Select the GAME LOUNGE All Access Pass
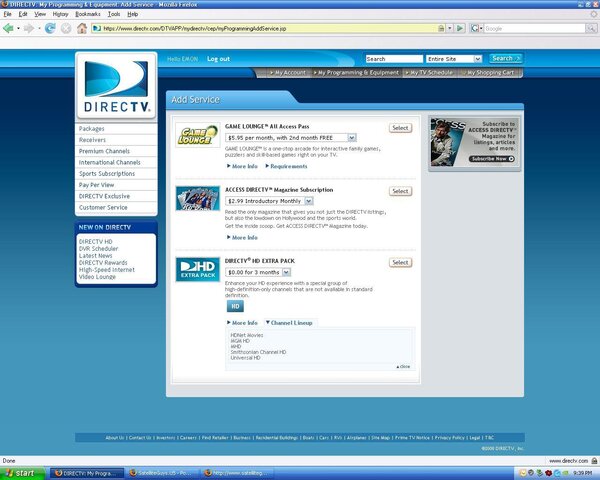The image size is (600, 480). 400,128
